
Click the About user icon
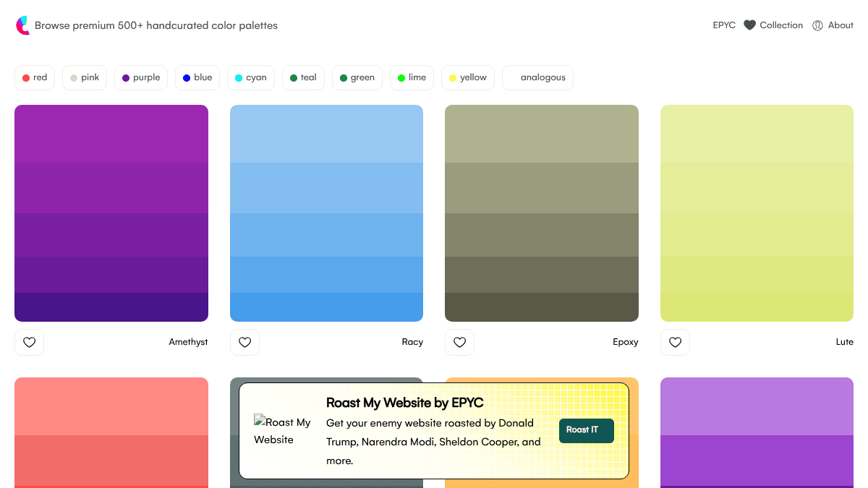[x=817, y=25]
